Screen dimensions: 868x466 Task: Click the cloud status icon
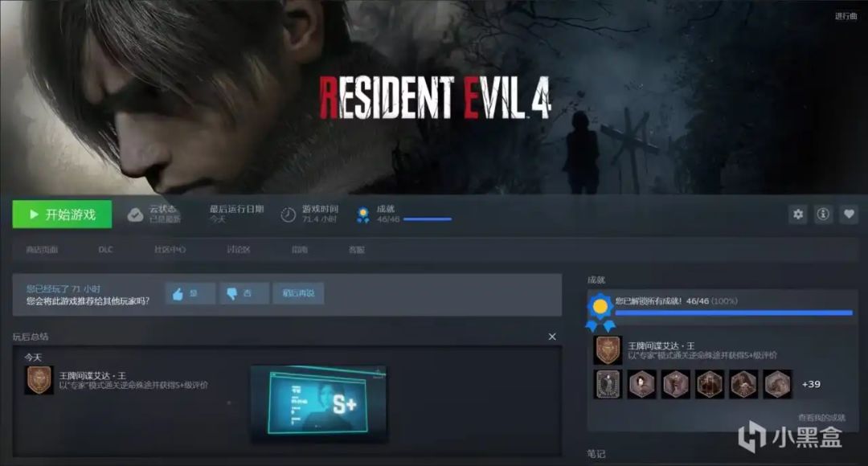[x=135, y=215]
